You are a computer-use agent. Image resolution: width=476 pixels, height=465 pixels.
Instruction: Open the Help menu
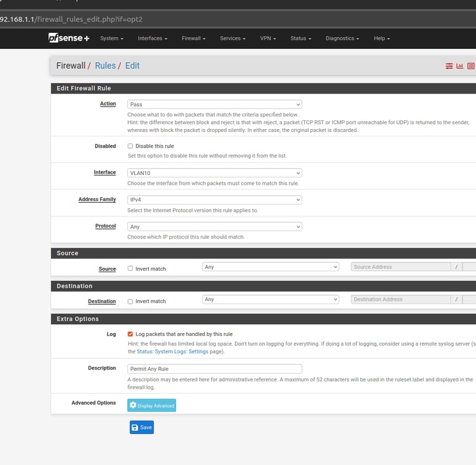(382, 38)
